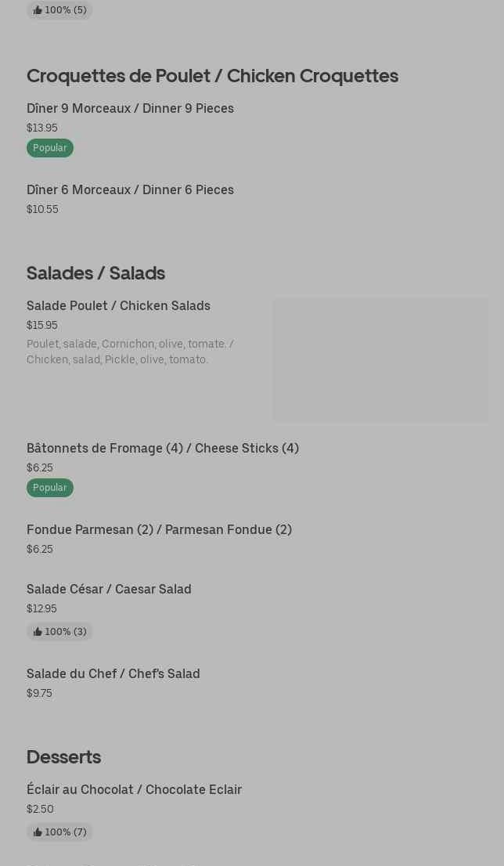The image size is (504, 866).
Task: Choose Bâtonnets de Fromage / Cheese Sticks (4)
Action: (163, 449)
